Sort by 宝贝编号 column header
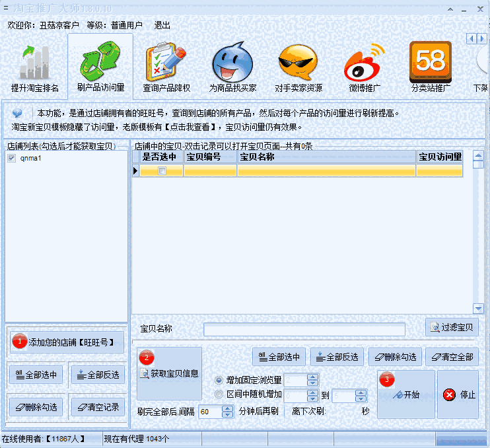This screenshot has height=448, width=490. coord(210,157)
